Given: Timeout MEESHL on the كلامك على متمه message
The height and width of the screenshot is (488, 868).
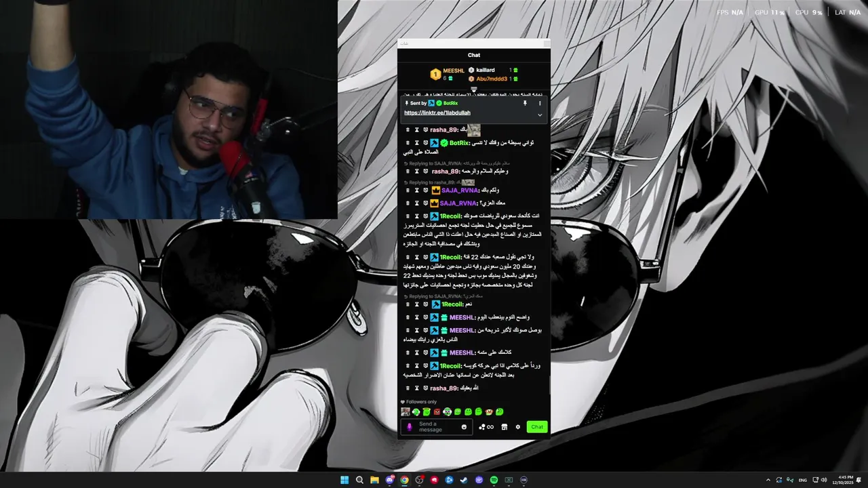Looking at the screenshot, I should pos(416,352).
